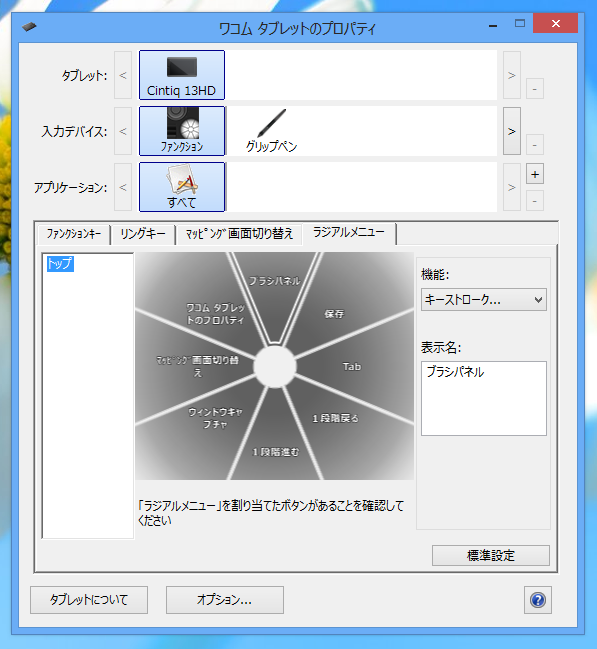
Task: Remove application with the - button
Action: coord(535,201)
